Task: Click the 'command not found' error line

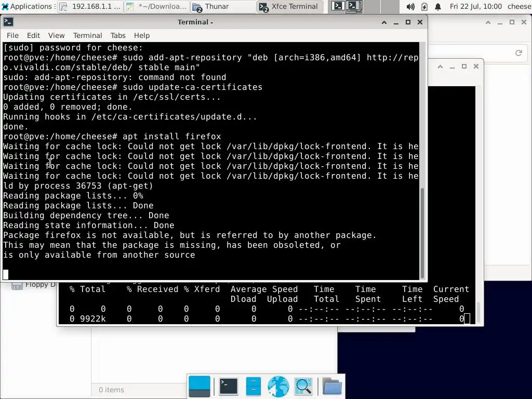Action: [114, 77]
